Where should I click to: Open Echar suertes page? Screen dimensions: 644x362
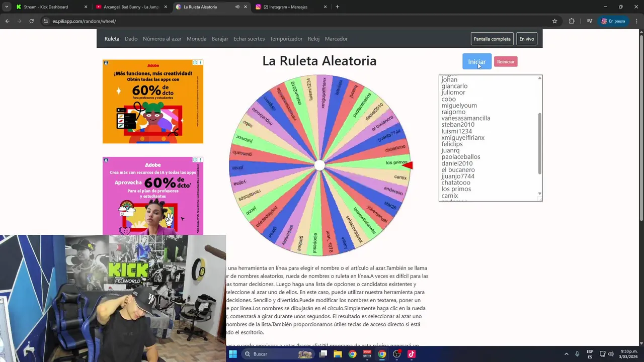(x=249, y=39)
